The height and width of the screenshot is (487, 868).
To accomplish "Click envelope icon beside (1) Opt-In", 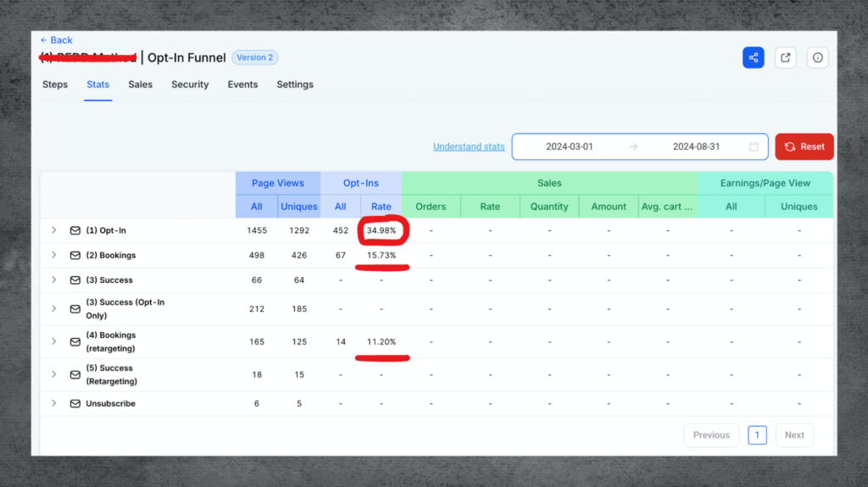I will (75, 230).
